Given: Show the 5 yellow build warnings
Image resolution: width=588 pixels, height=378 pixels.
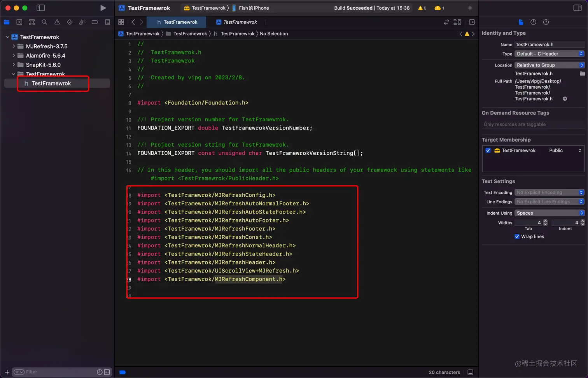Looking at the screenshot, I should tap(422, 8).
